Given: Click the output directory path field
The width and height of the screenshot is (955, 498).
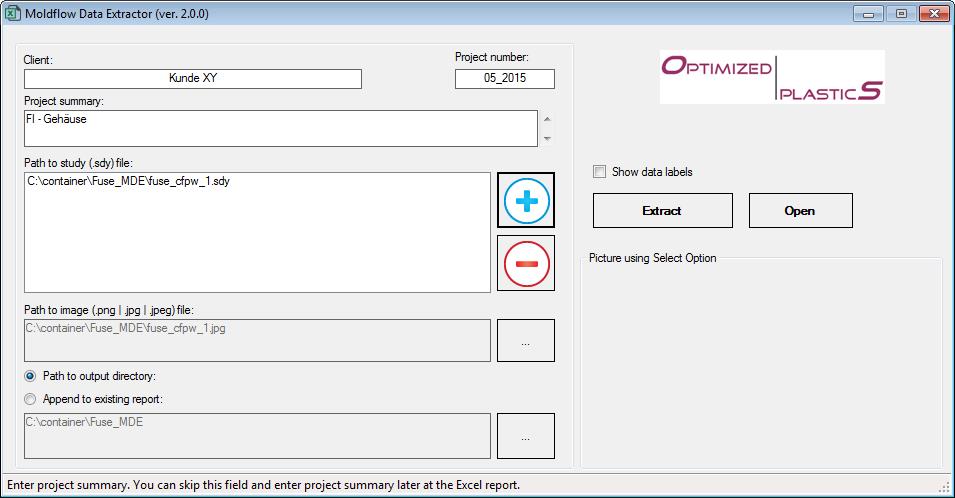Looking at the screenshot, I should [x=257, y=435].
